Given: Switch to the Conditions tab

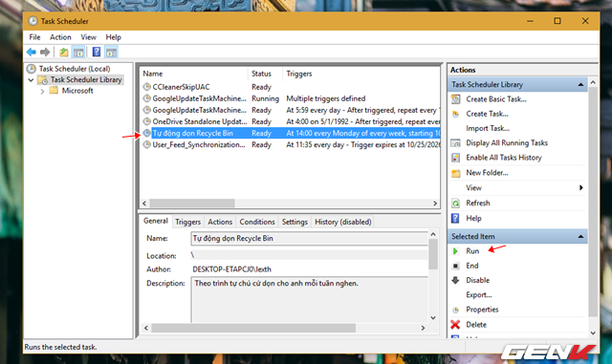Looking at the screenshot, I should pyautogui.click(x=257, y=222).
